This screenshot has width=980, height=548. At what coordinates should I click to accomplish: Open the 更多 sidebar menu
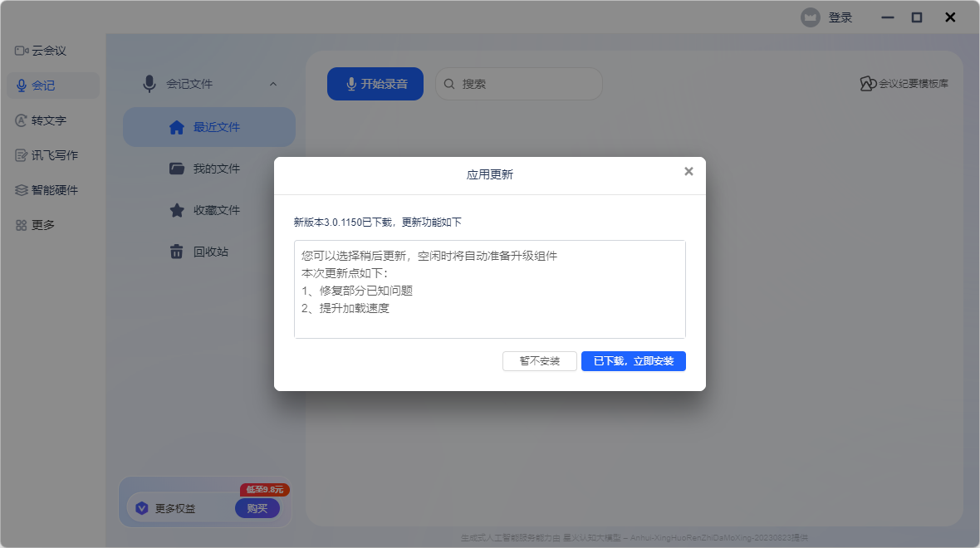pyautogui.click(x=35, y=225)
